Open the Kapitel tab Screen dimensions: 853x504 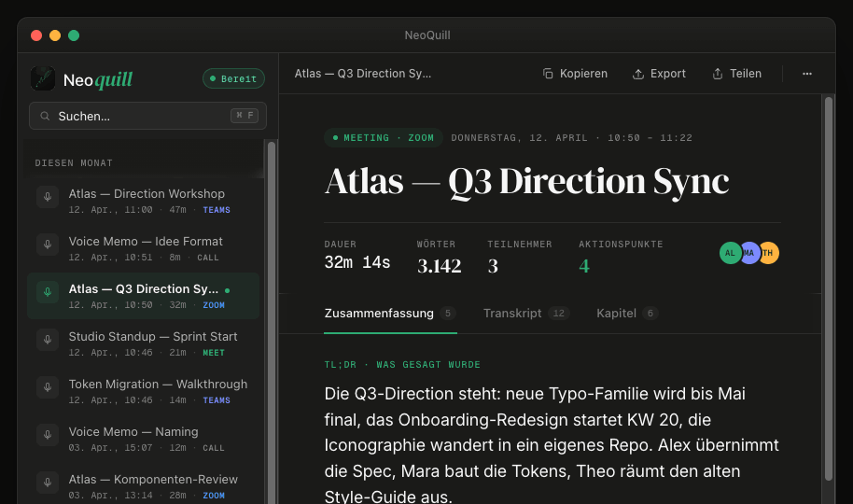[x=627, y=313]
